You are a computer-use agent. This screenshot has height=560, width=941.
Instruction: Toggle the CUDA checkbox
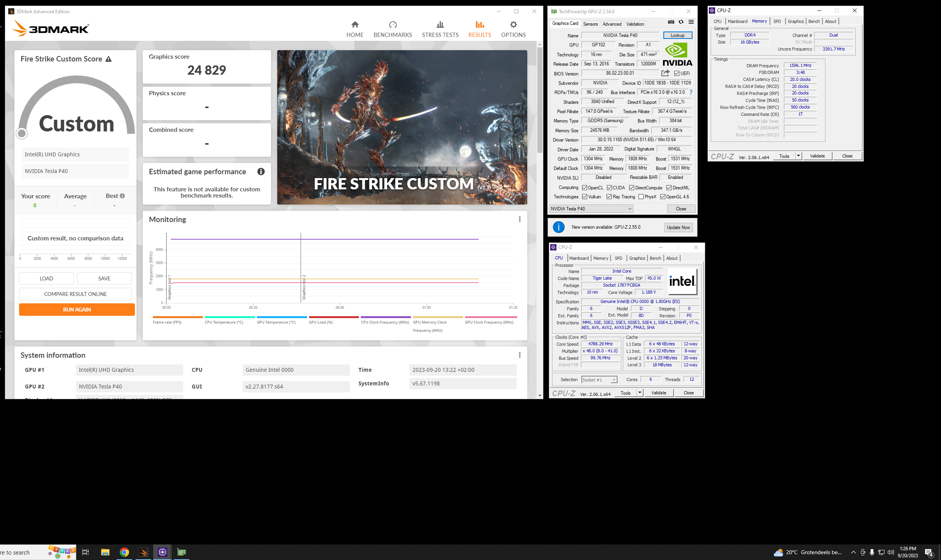coord(609,188)
